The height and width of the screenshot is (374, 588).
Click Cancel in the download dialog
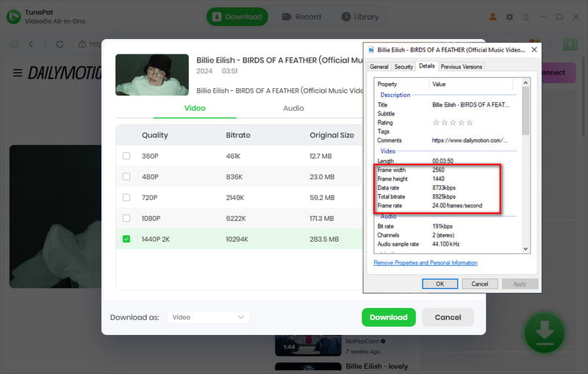(x=448, y=317)
